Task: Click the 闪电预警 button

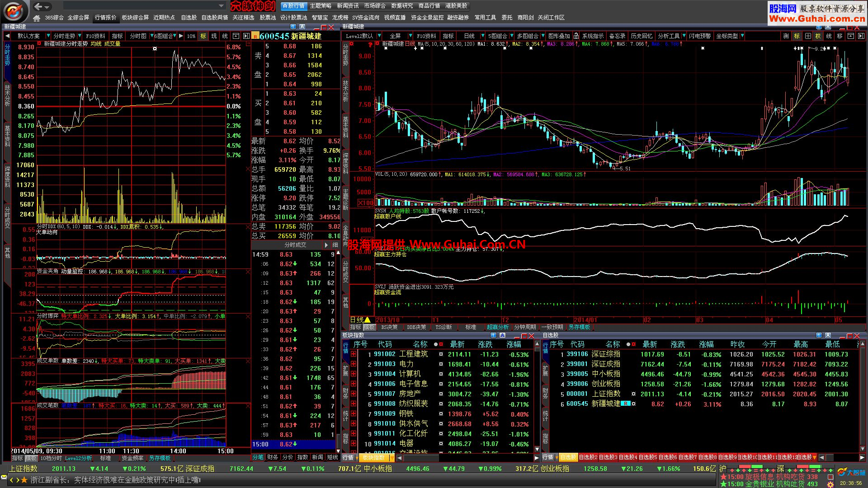Action: click(x=700, y=36)
